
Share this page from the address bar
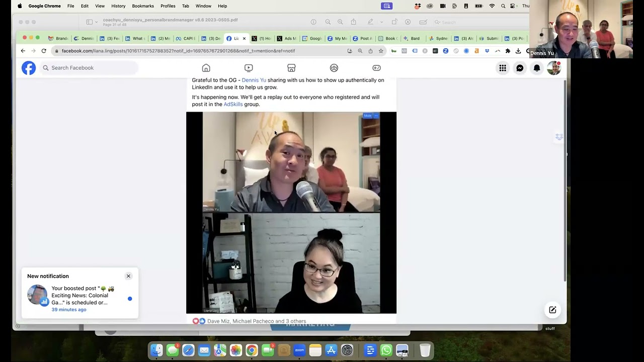[x=370, y=51]
